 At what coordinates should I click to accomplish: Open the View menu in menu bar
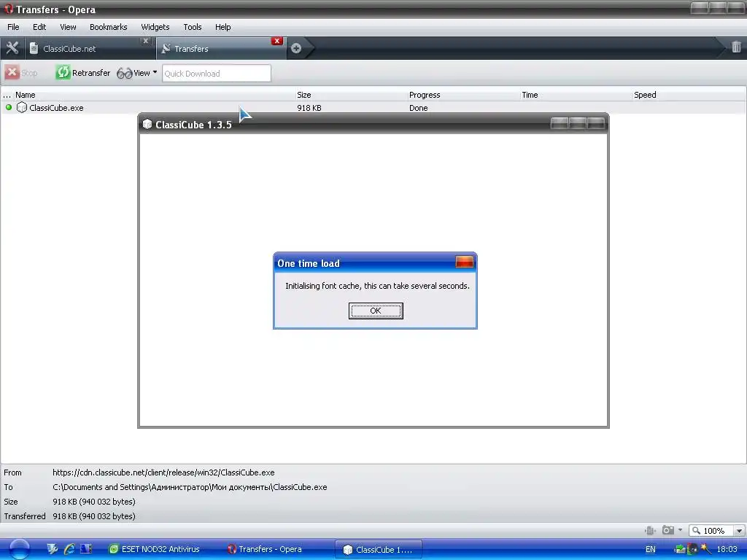point(68,27)
